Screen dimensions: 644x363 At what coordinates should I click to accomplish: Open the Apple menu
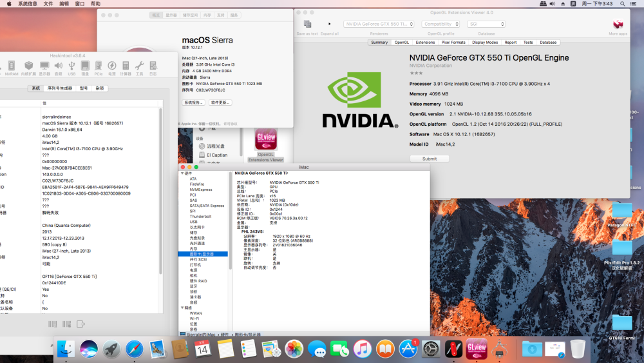[9, 4]
